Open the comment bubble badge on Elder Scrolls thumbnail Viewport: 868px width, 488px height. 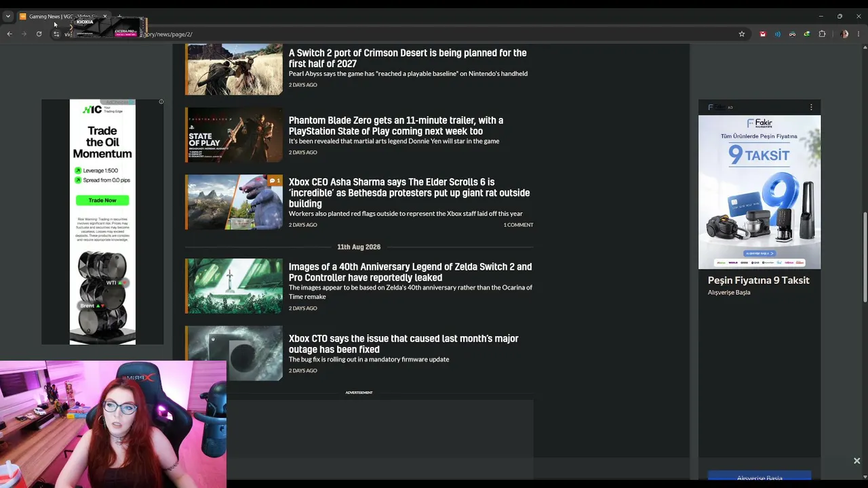click(x=275, y=180)
